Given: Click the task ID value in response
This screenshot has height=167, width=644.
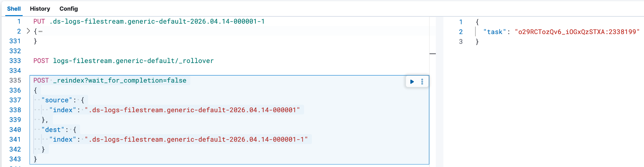Looking at the screenshot, I should tap(577, 32).
